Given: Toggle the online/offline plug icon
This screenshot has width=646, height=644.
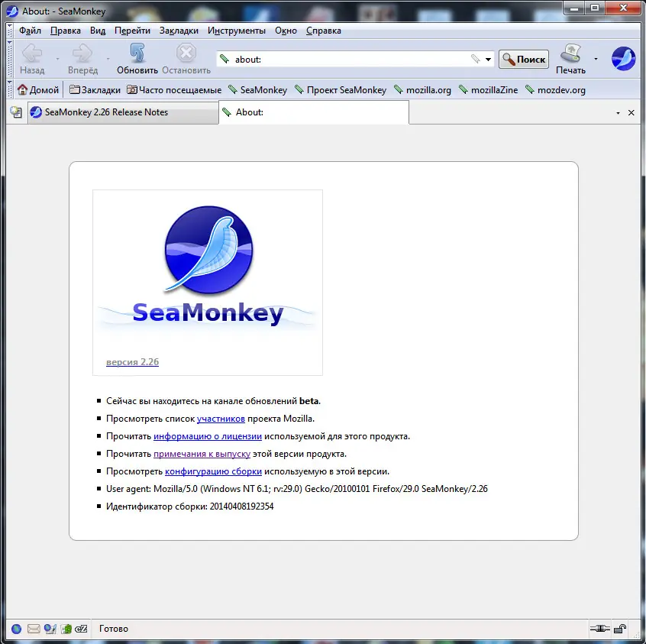Looking at the screenshot, I should [x=600, y=628].
